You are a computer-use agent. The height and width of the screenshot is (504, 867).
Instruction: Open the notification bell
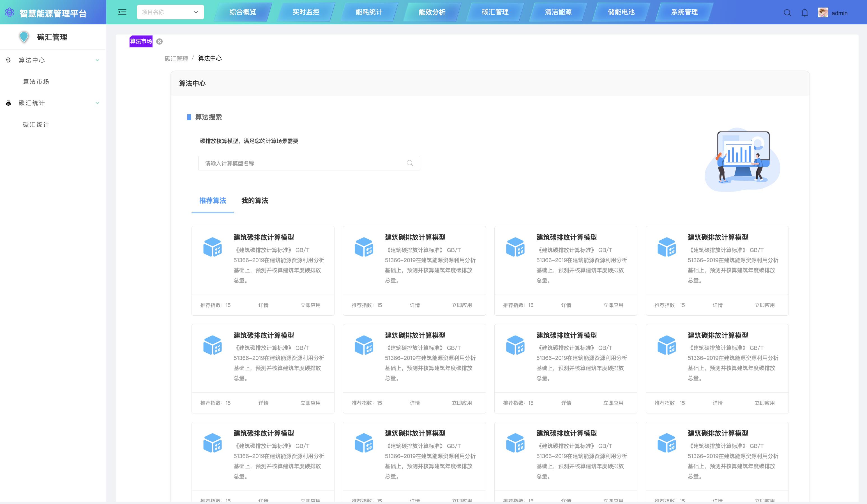pos(805,13)
